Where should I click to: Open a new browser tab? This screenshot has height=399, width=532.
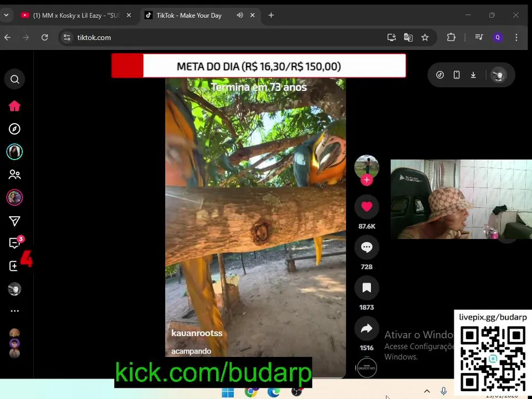point(271,16)
